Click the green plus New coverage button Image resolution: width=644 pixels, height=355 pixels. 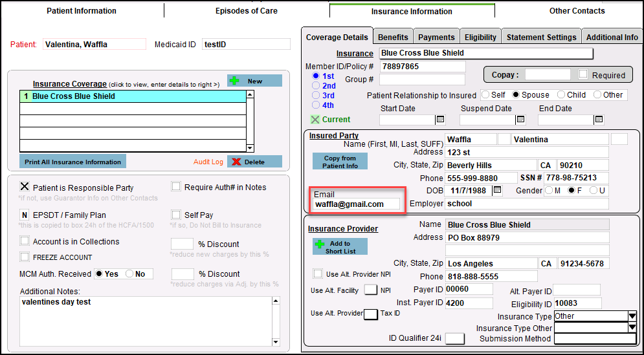tap(254, 81)
